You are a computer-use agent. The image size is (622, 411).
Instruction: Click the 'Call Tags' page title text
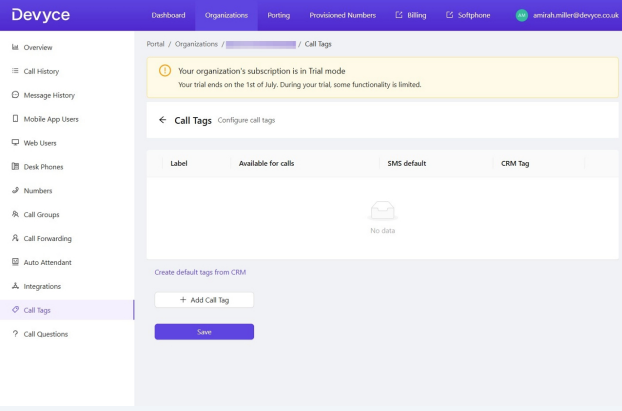tap(193, 120)
